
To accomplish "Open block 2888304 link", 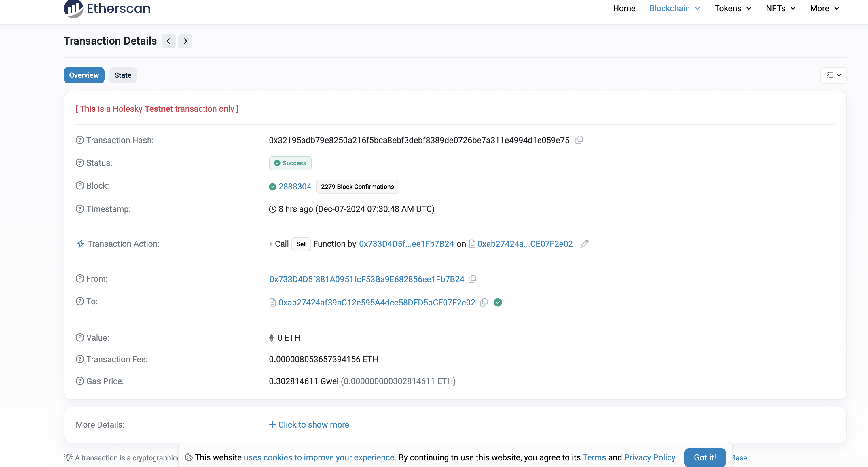I will point(295,187).
